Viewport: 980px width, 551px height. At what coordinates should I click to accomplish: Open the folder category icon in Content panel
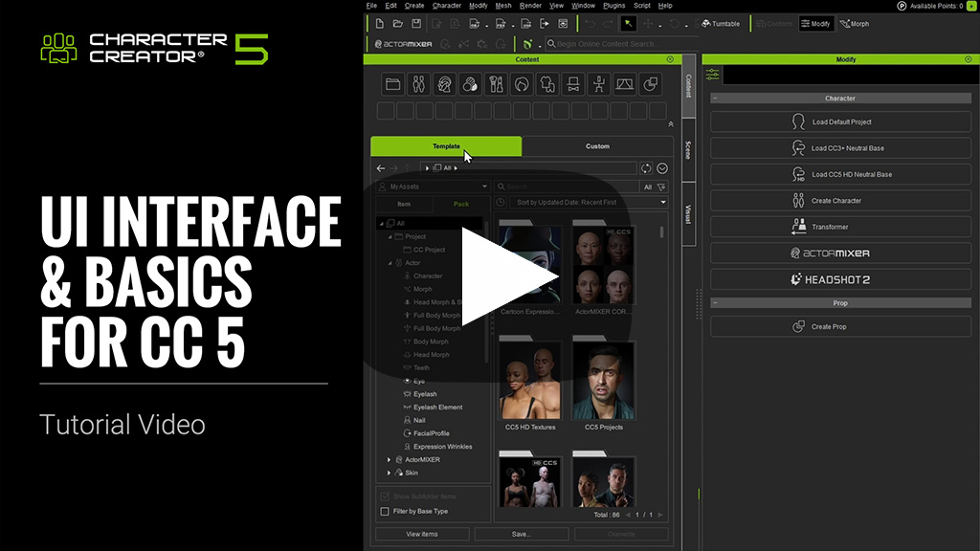click(x=393, y=84)
